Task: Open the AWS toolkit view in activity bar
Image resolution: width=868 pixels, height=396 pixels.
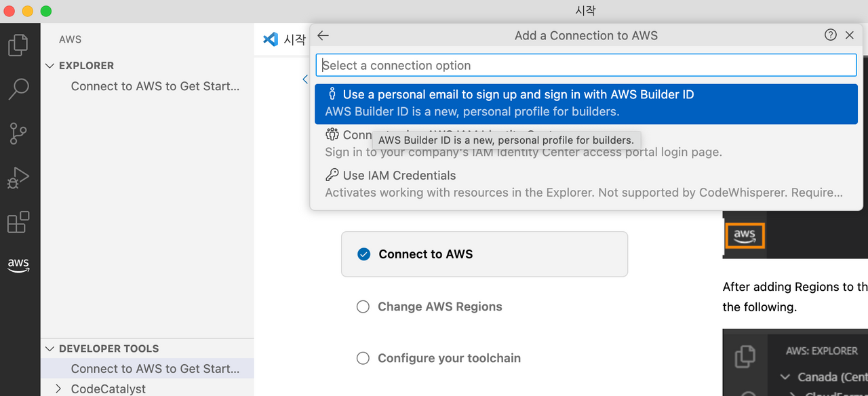Action: pos(18,265)
